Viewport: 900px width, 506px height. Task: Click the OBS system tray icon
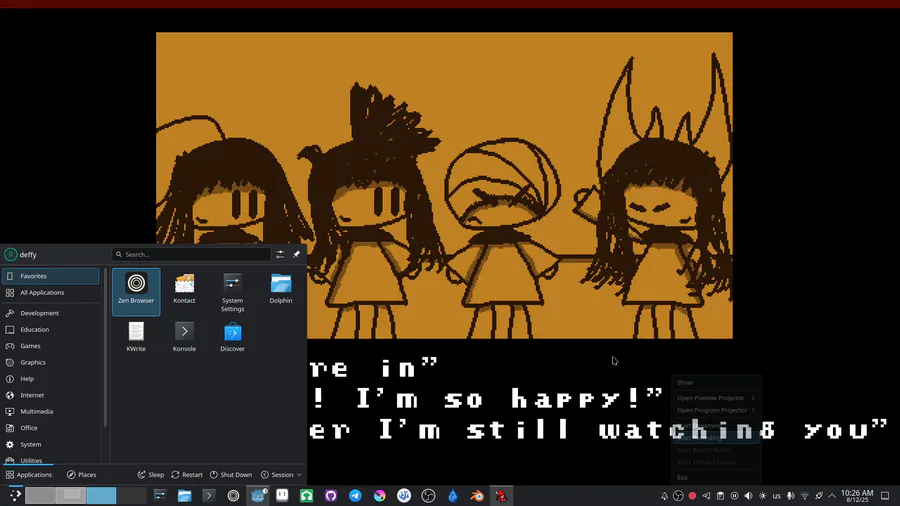pyautogui.click(x=678, y=496)
